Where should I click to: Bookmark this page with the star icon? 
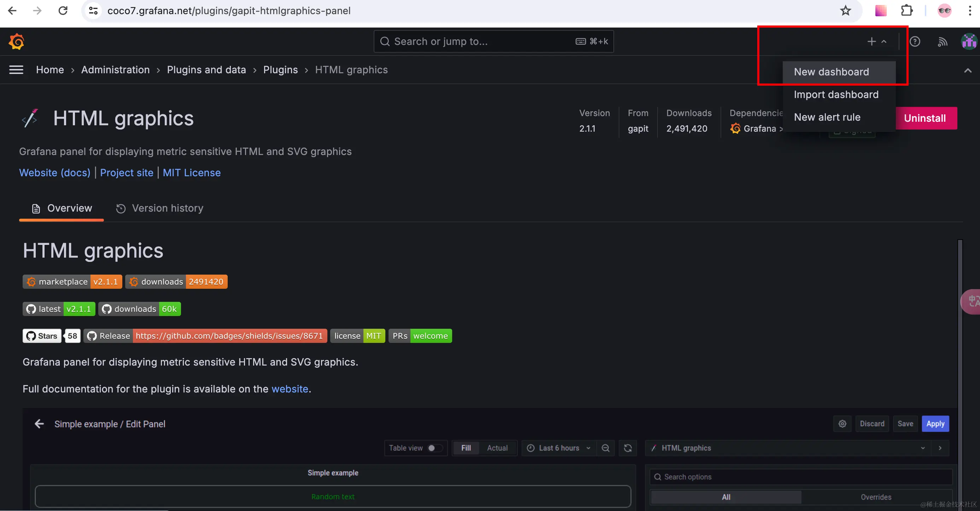845,11
